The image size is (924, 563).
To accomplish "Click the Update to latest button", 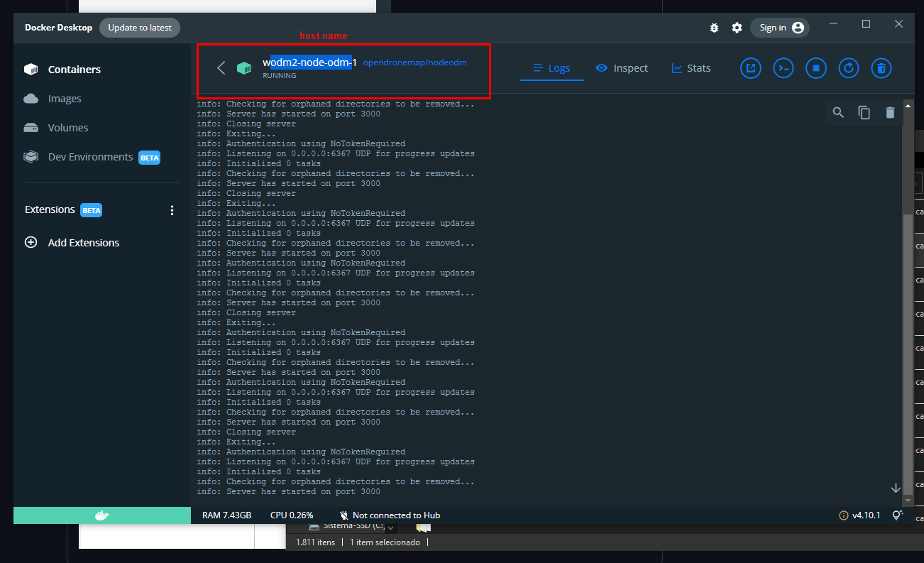I will 140,27.
